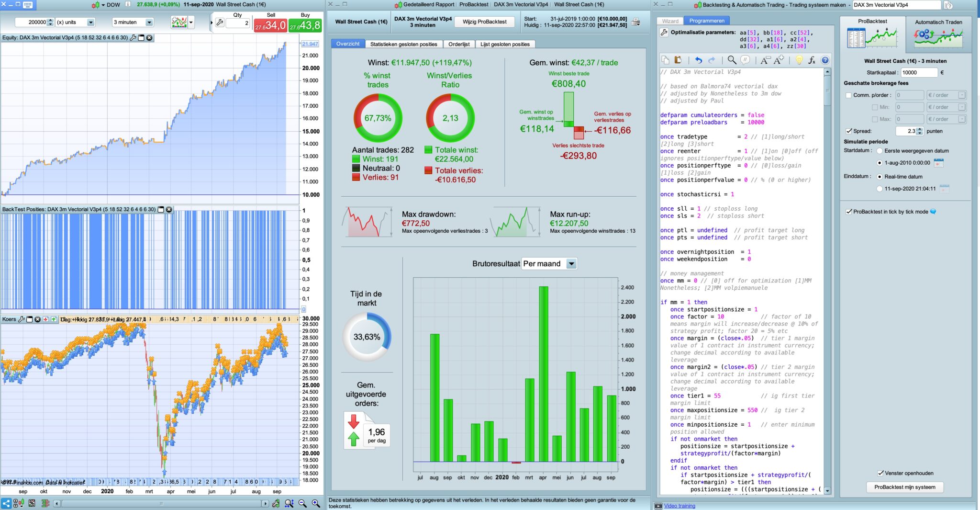This screenshot has width=980, height=510.
Task: Open the fx function library icon
Action: (x=812, y=60)
